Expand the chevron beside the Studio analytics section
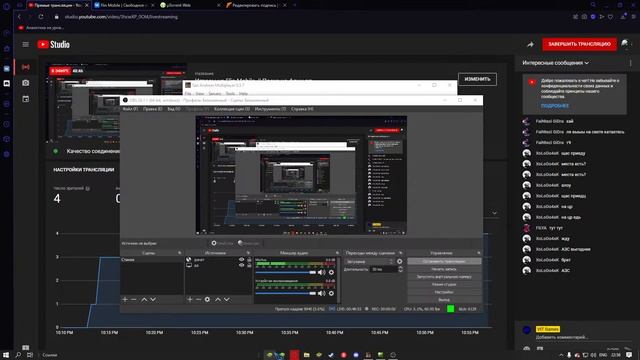The width and height of the screenshot is (640, 360). coord(495,213)
